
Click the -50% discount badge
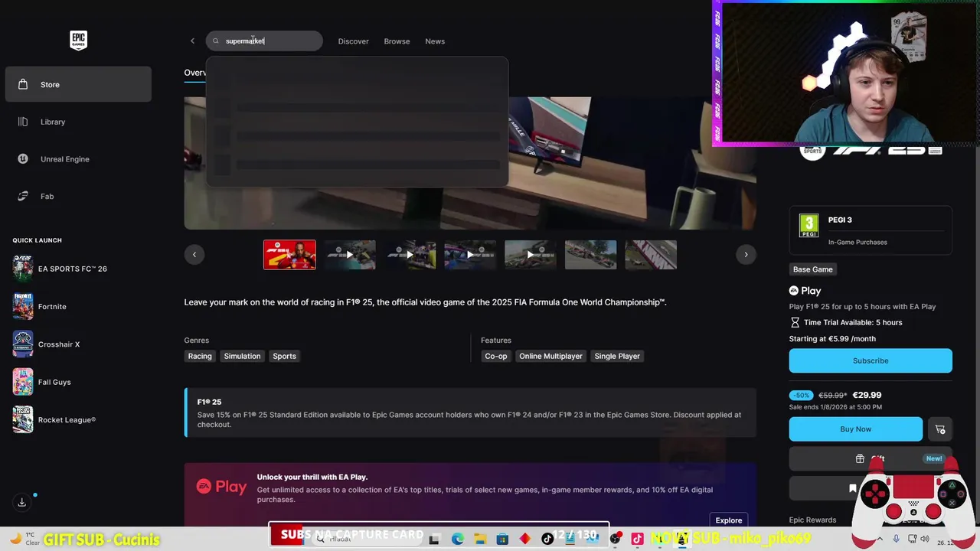(x=801, y=396)
